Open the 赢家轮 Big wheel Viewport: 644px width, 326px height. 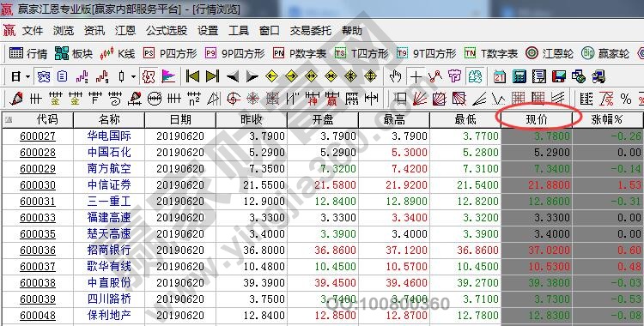pos(605,53)
